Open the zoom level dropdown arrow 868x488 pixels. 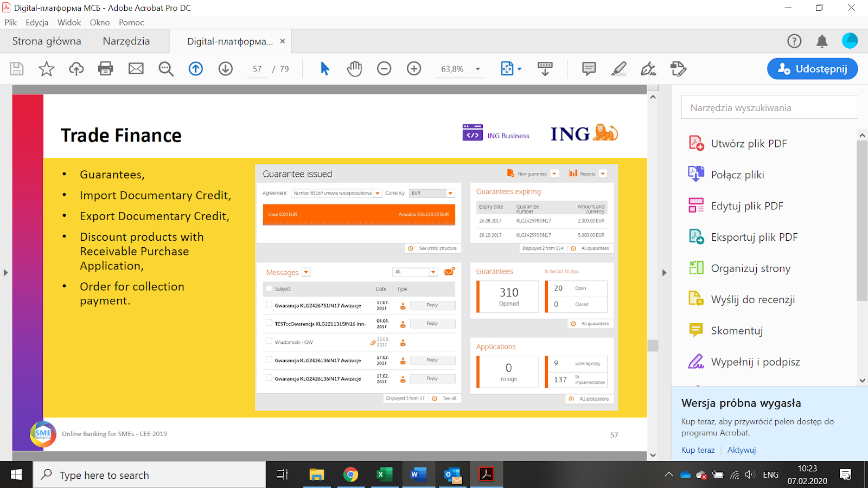coord(478,69)
